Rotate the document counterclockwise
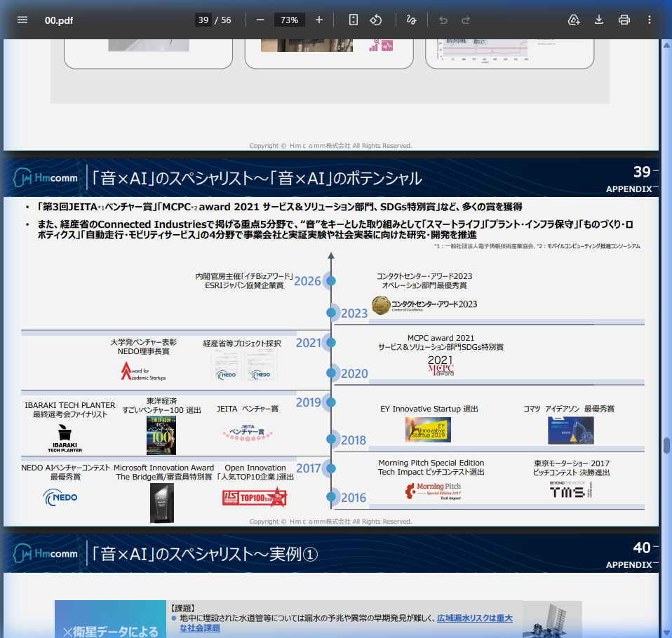 coord(376,20)
